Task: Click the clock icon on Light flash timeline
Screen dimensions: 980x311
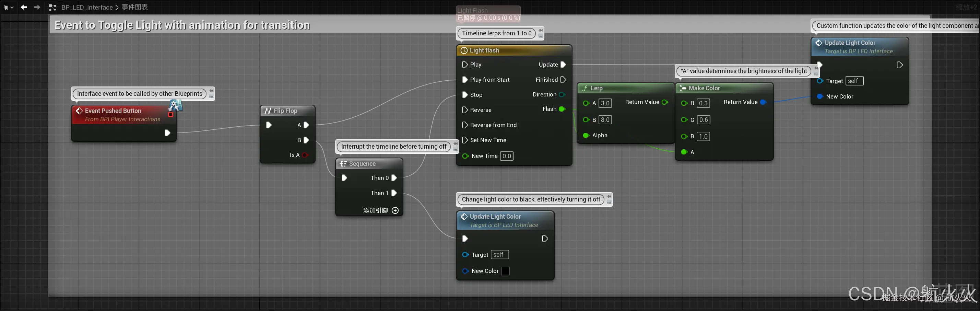Action: click(464, 50)
